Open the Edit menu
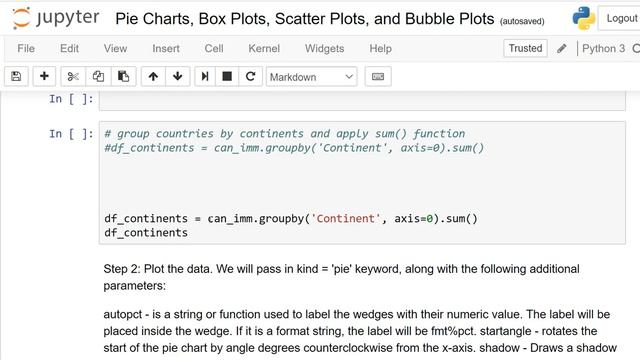 pos(69,49)
